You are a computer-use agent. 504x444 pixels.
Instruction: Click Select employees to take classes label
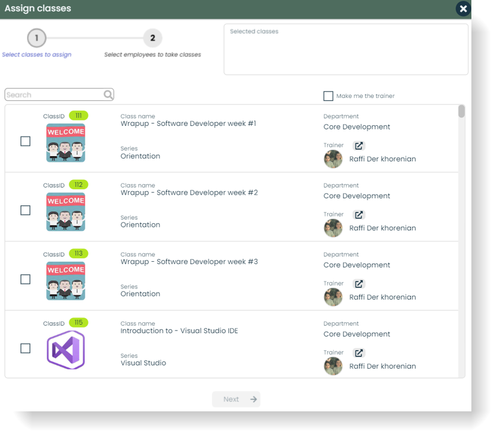click(152, 55)
